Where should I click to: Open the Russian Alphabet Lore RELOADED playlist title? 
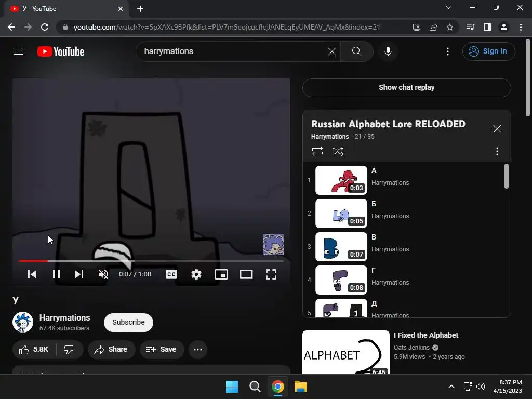tap(388, 124)
